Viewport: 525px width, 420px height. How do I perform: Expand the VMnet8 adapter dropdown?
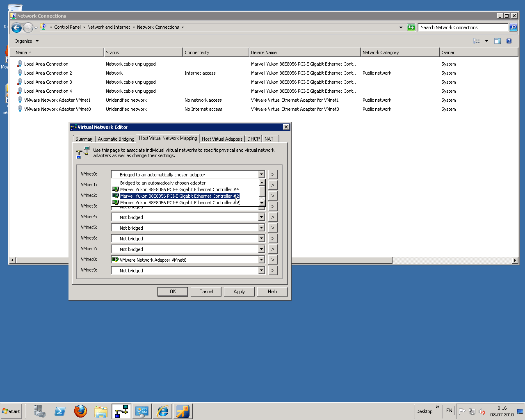(261, 260)
